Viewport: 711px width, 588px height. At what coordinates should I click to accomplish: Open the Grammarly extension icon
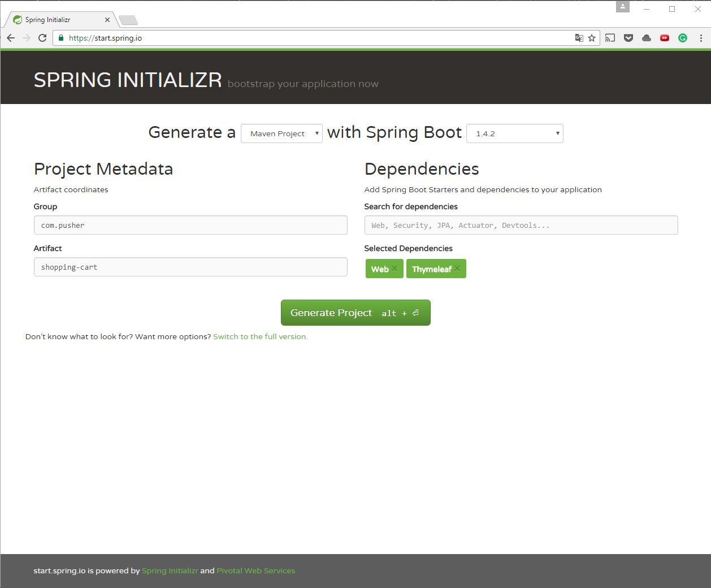pyautogui.click(x=682, y=38)
